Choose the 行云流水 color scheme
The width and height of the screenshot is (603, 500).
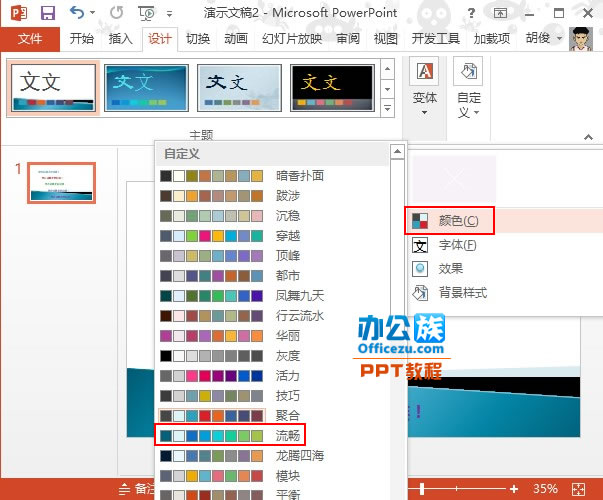272,316
